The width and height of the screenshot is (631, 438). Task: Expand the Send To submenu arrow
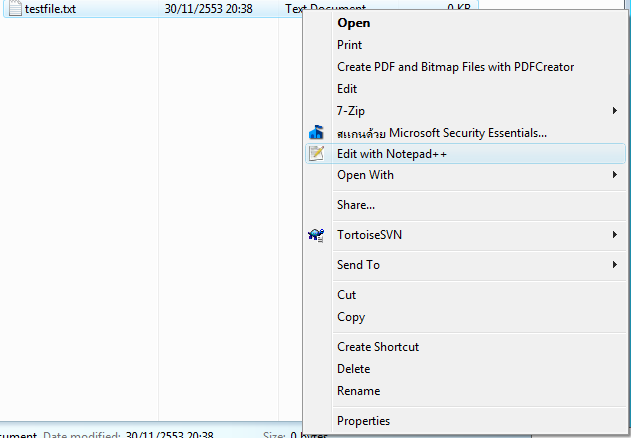[x=614, y=265]
